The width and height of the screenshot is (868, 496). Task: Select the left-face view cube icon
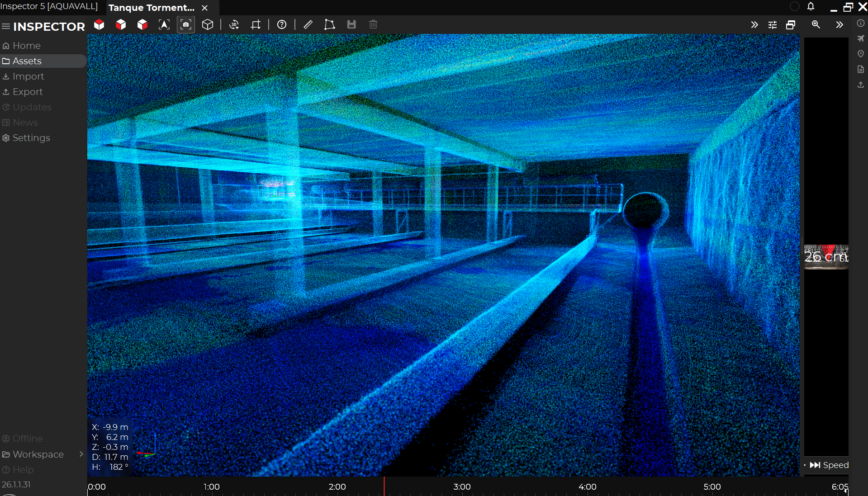[121, 24]
